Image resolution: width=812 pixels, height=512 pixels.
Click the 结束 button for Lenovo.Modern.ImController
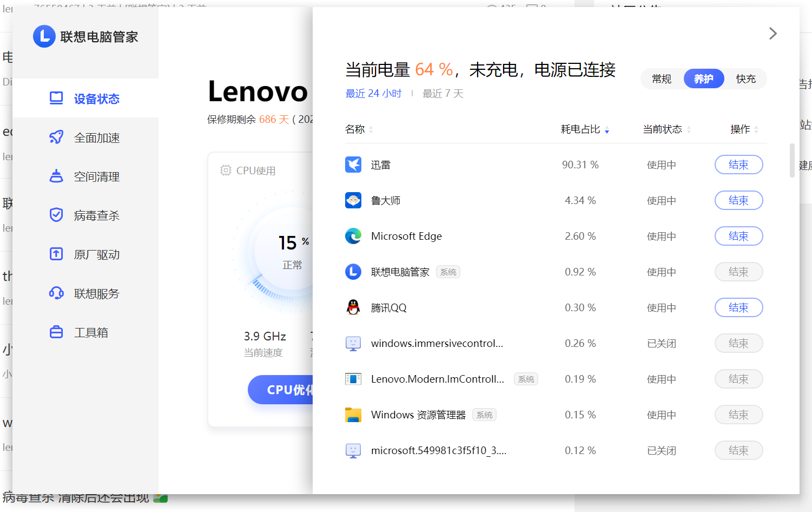pos(738,379)
